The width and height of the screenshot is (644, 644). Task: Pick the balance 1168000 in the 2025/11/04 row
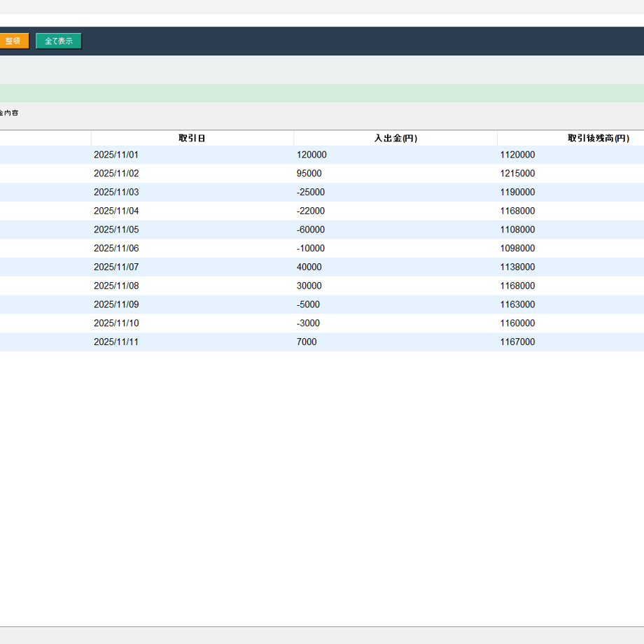coord(517,211)
